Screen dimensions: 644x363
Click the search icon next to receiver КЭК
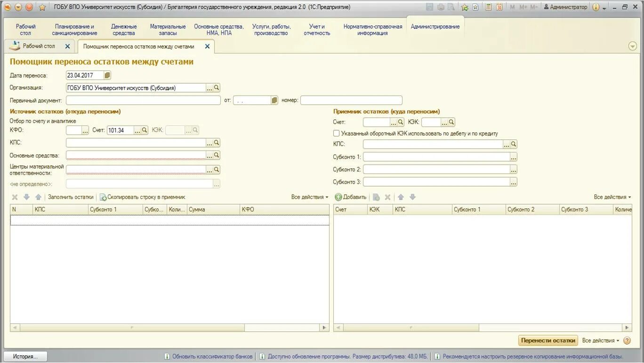(x=451, y=122)
